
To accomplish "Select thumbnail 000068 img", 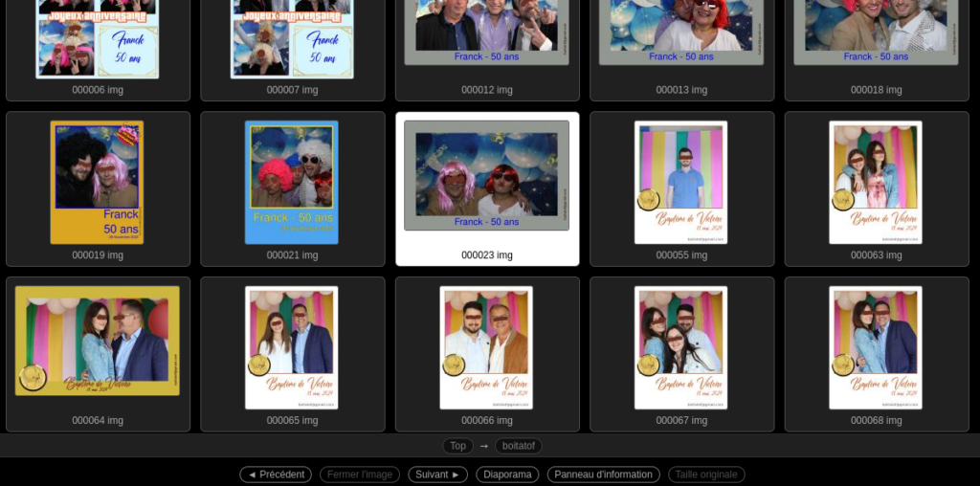I will click(875, 347).
